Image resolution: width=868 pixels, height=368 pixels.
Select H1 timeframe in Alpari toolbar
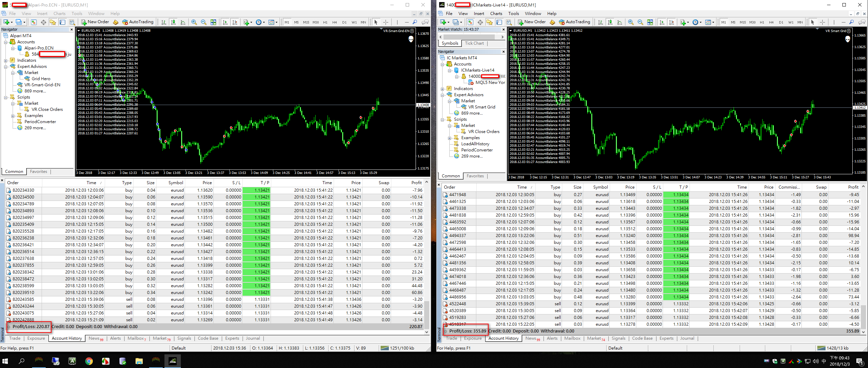325,22
